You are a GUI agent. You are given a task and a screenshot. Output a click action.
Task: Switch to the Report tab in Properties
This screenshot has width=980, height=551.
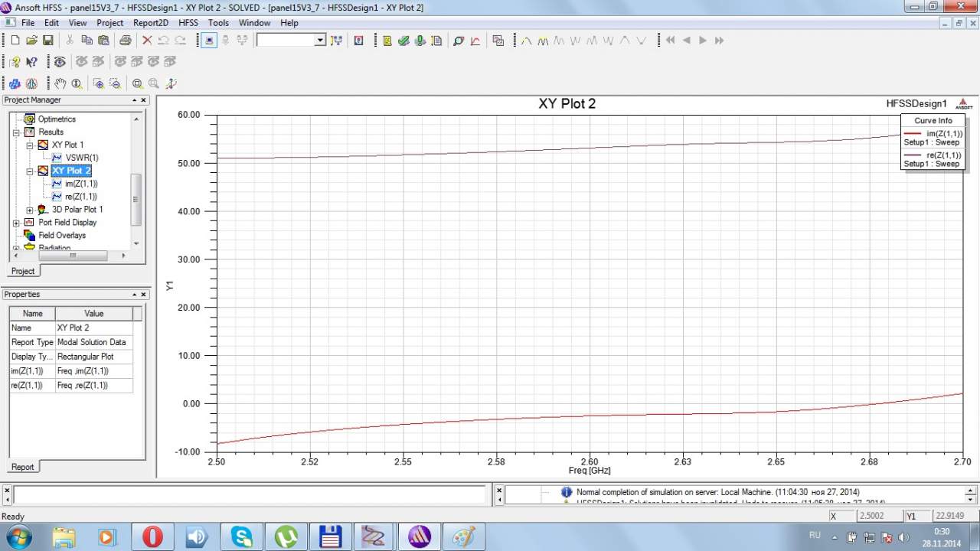(22, 467)
